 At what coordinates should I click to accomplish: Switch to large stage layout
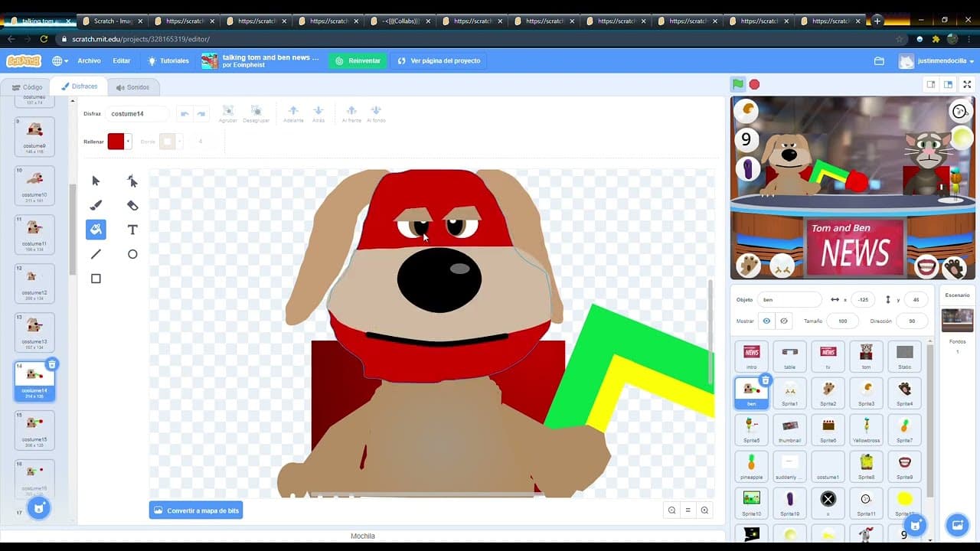point(948,84)
